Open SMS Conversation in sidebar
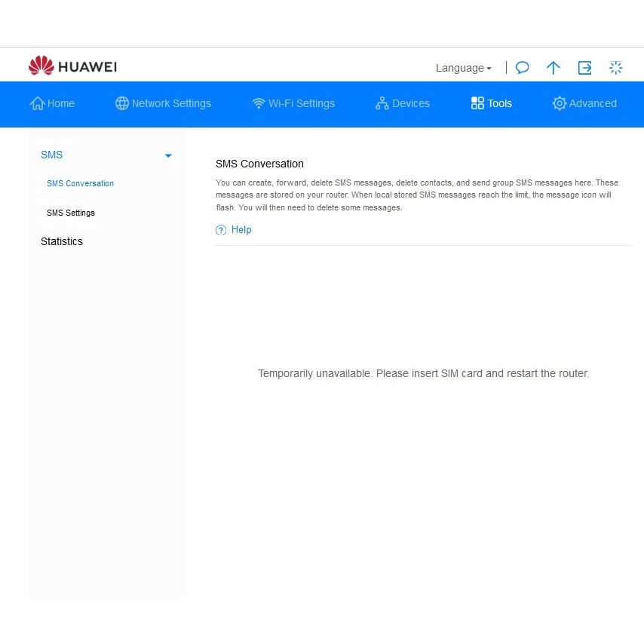 [80, 183]
